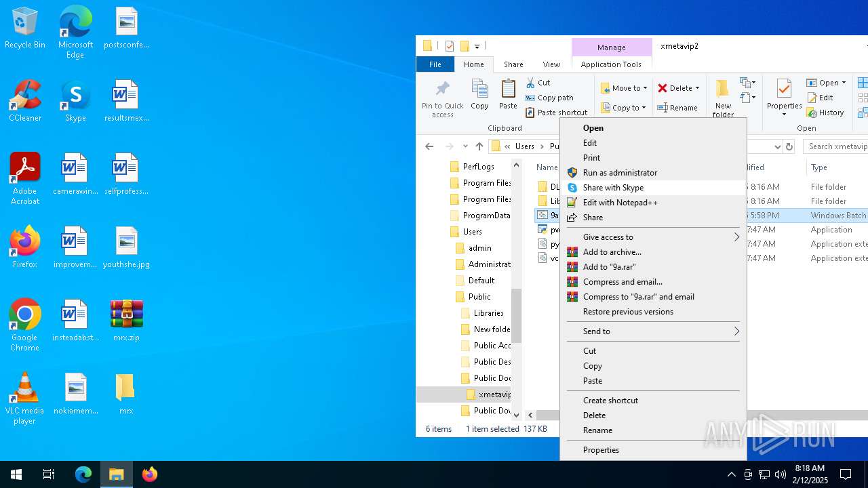
Task: Select the resultsmex Word document
Action: [x=126, y=102]
